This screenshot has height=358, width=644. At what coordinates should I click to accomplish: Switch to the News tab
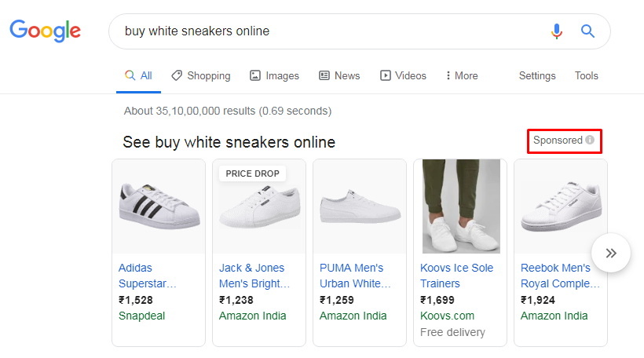(339, 75)
